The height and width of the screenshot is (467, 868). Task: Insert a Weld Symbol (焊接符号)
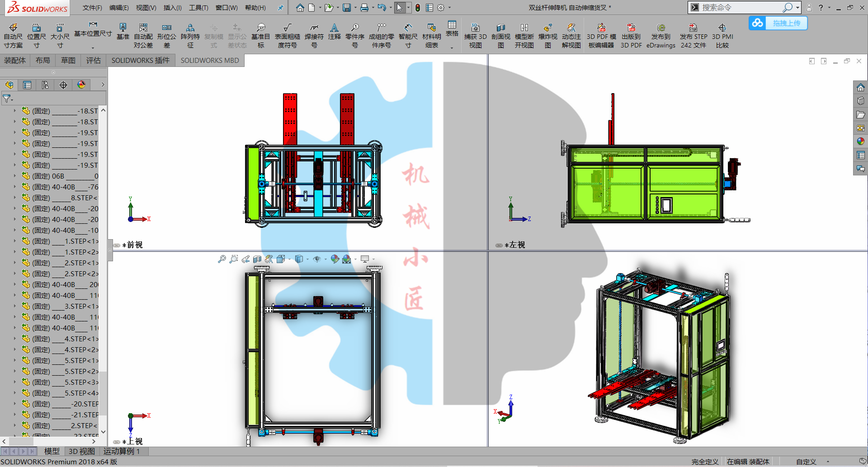(314, 36)
